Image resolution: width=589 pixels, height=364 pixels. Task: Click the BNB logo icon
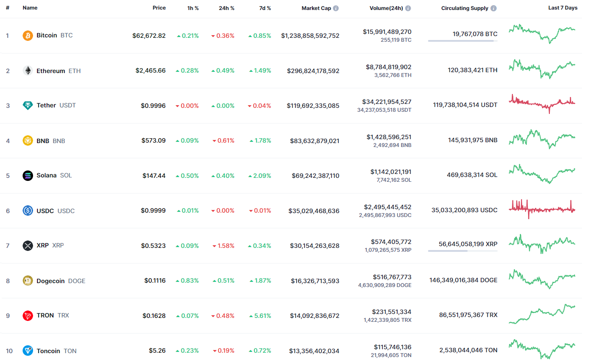click(28, 141)
